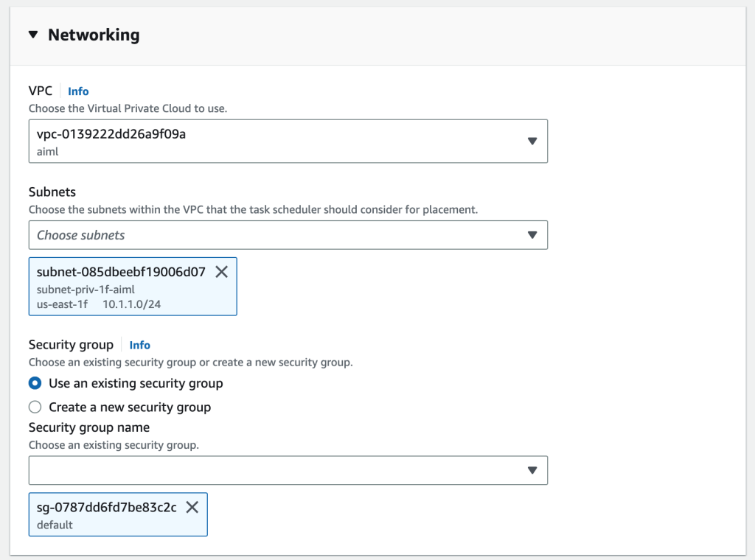
Task: Remove sg-0787dd6fd7be83c2c with its X icon
Action: (x=192, y=507)
